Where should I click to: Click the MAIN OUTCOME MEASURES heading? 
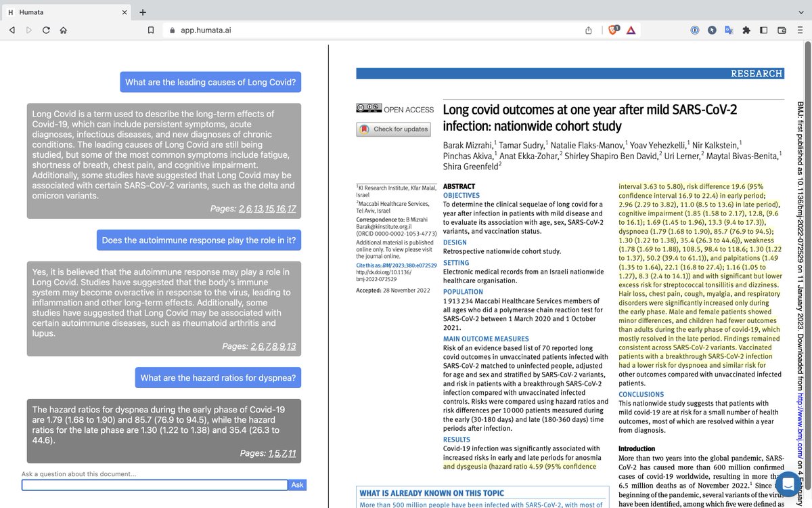coord(485,338)
